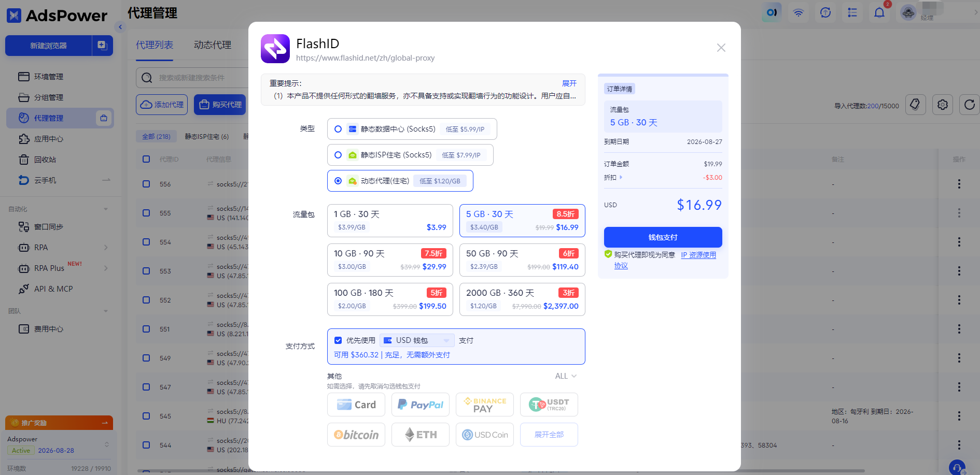The width and height of the screenshot is (980, 475).
Task: Choose the 10 GB · 90 days package
Action: (x=390, y=260)
